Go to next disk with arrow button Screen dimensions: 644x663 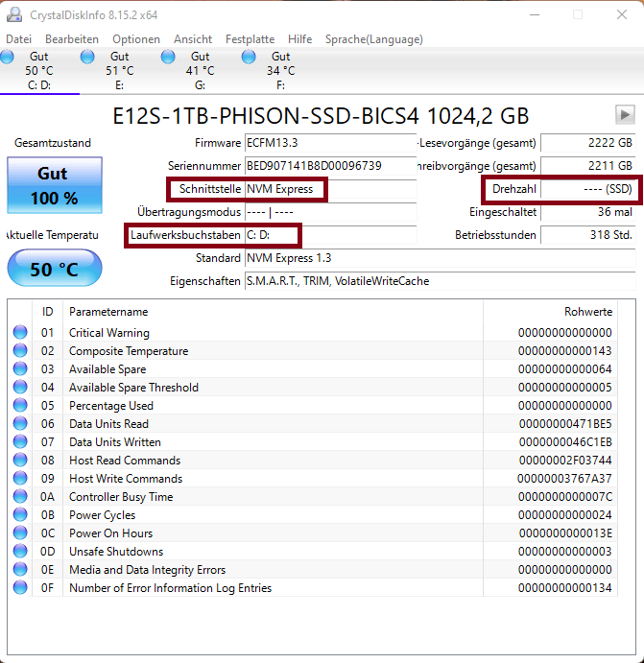pyautogui.click(x=625, y=114)
